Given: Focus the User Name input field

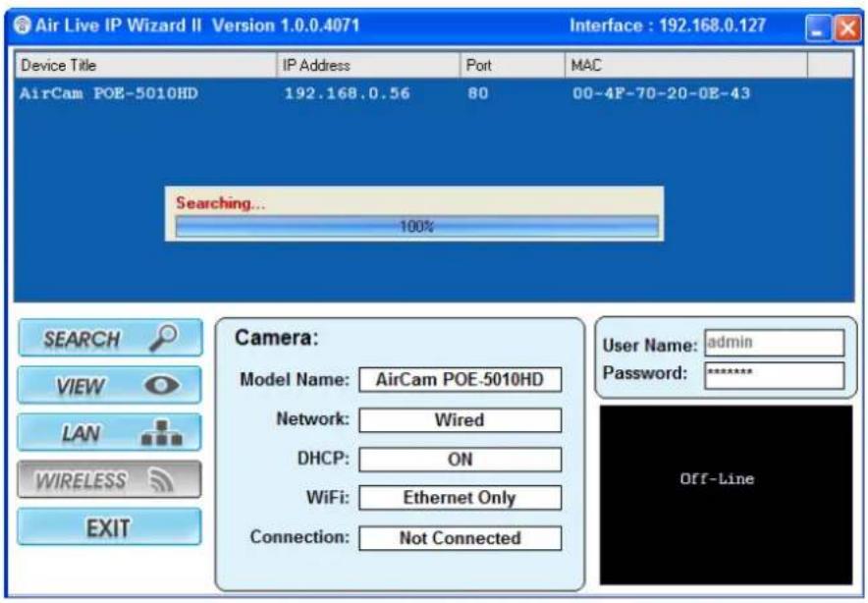Looking at the screenshot, I should (775, 343).
